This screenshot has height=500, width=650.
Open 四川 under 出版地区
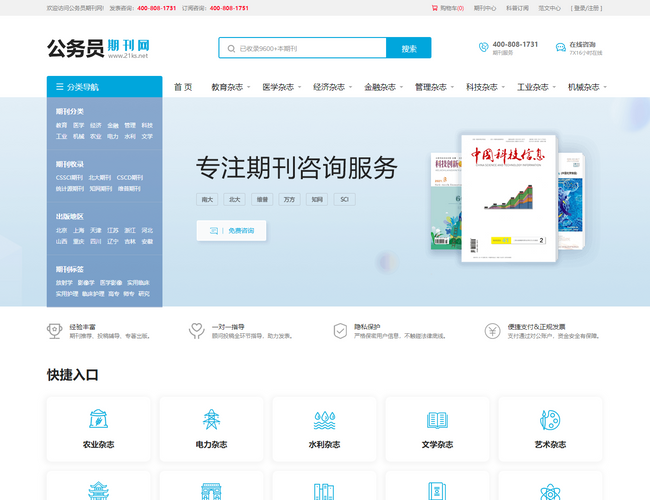point(96,241)
